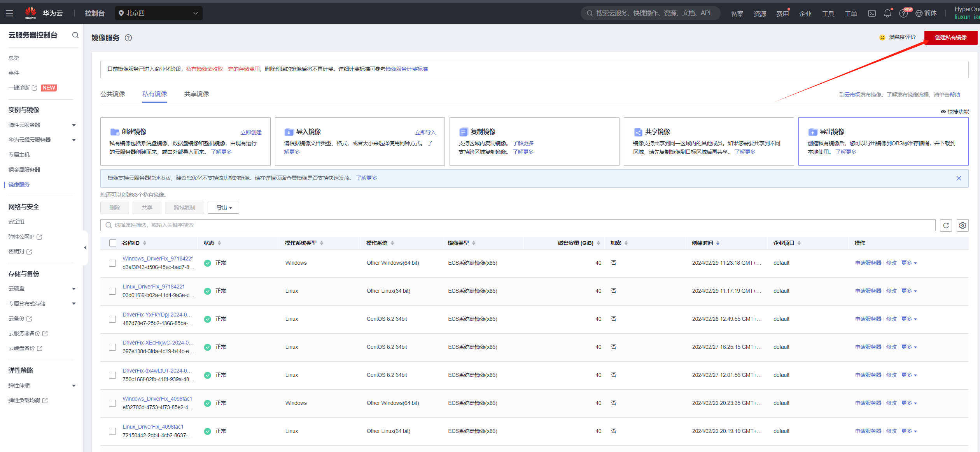Click the 创建私有镜像 button

coord(950,38)
